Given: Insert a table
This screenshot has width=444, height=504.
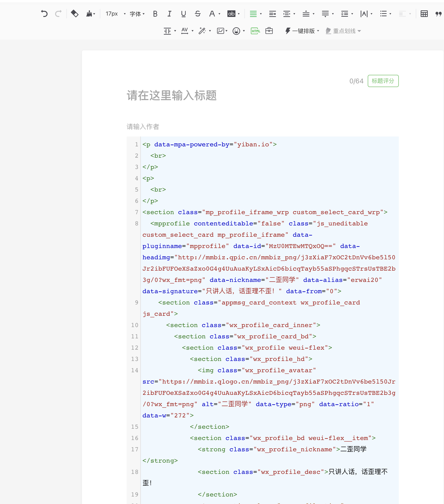Looking at the screenshot, I should (x=424, y=14).
